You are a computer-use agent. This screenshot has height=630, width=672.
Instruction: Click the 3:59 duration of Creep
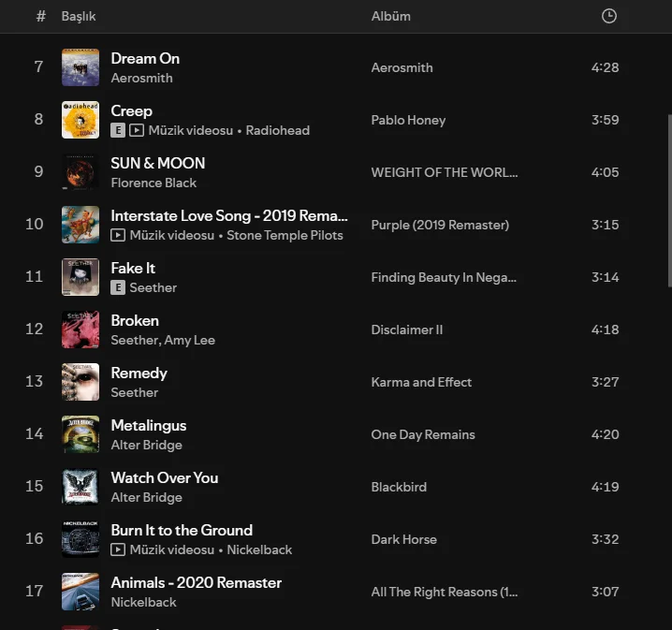point(606,120)
